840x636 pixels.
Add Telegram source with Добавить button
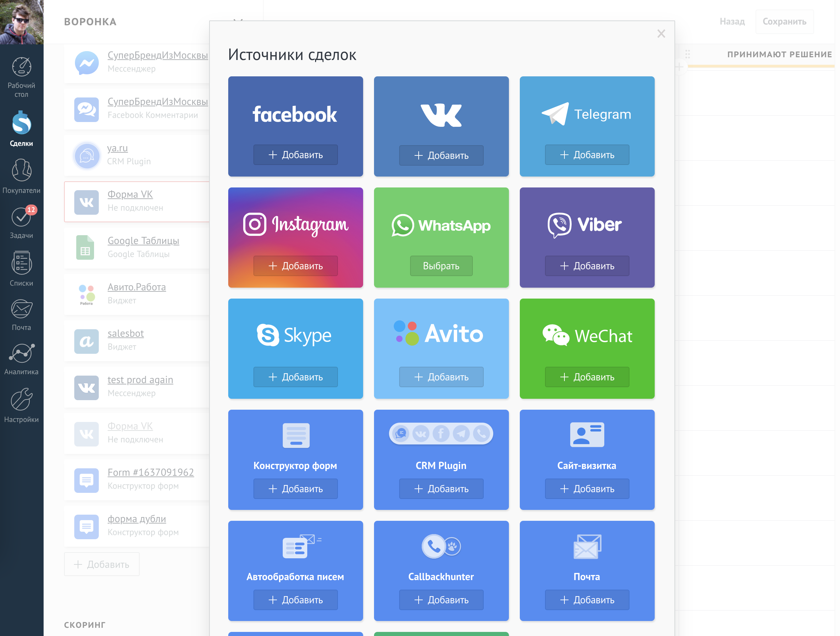pyautogui.click(x=587, y=155)
